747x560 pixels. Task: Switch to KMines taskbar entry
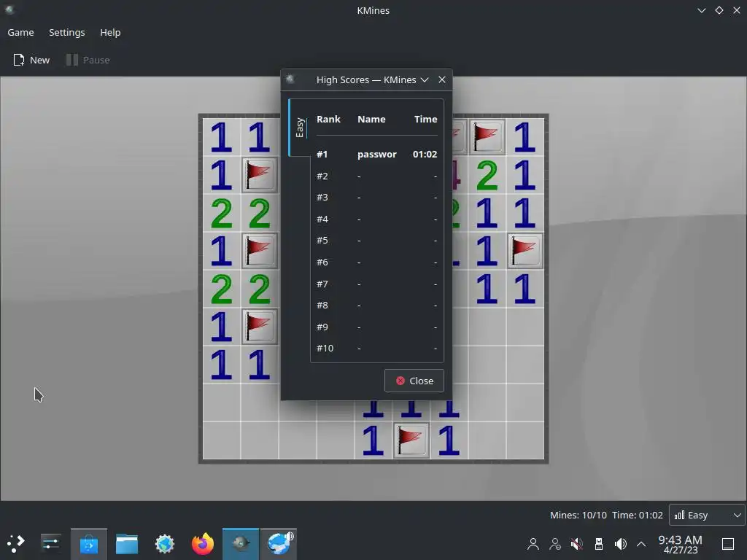tap(241, 544)
